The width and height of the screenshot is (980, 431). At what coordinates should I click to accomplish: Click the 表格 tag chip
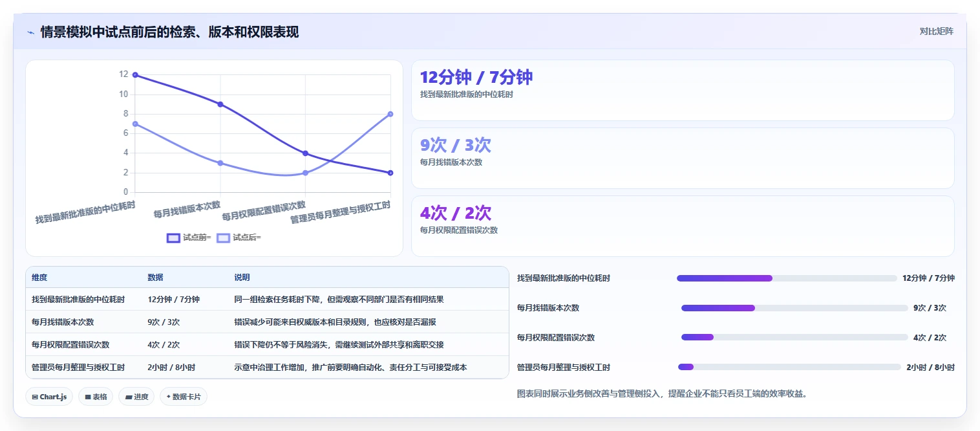[x=96, y=397]
